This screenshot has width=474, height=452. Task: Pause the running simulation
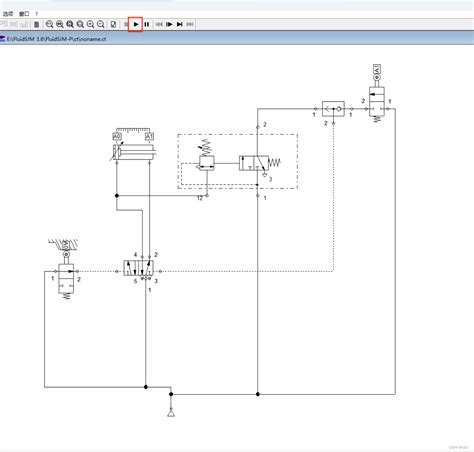(147, 24)
